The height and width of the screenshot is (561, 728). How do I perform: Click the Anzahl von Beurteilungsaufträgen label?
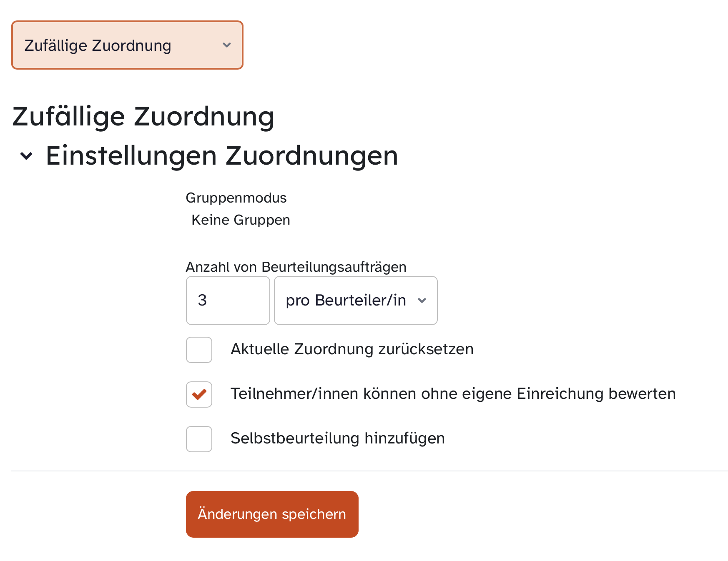296,267
